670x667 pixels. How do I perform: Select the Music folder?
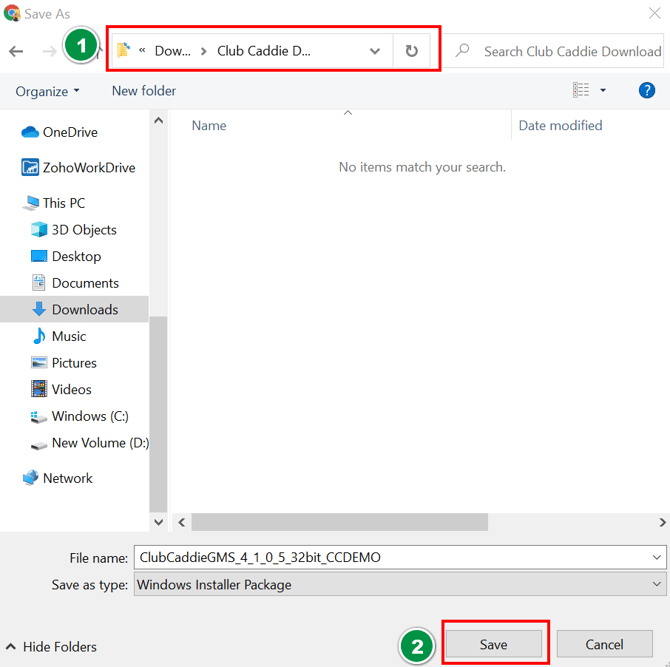click(59, 336)
